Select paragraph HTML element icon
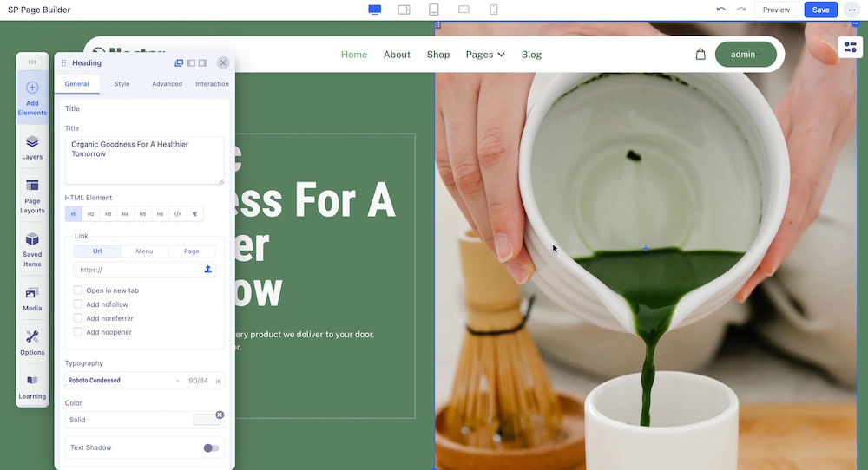 click(x=194, y=214)
